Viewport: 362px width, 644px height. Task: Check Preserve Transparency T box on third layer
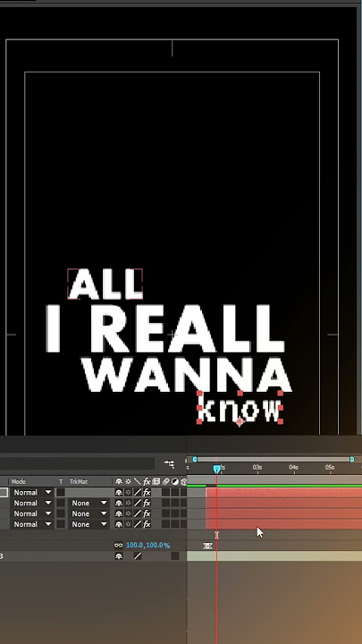coord(61,513)
